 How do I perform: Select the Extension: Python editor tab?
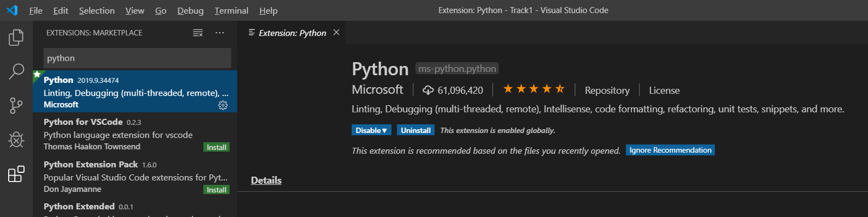[x=292, y=33]
